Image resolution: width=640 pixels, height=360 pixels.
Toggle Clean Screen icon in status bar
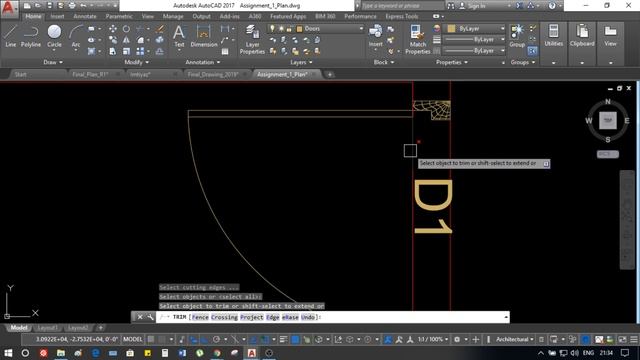(622, 339)
